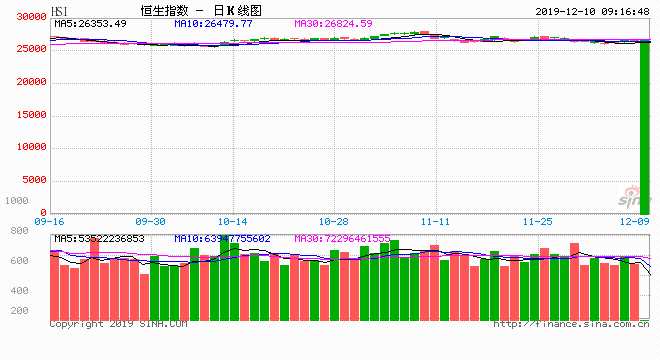
Task: Click the 15000 price axis label
Action: coord(31,115)
